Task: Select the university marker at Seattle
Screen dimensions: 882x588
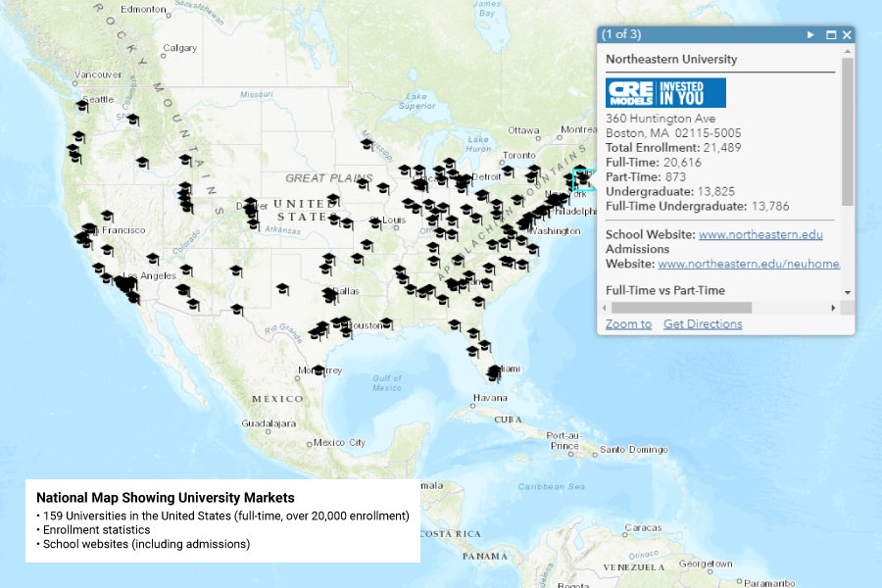Action: pyautogui.click(x=82, y=106)
